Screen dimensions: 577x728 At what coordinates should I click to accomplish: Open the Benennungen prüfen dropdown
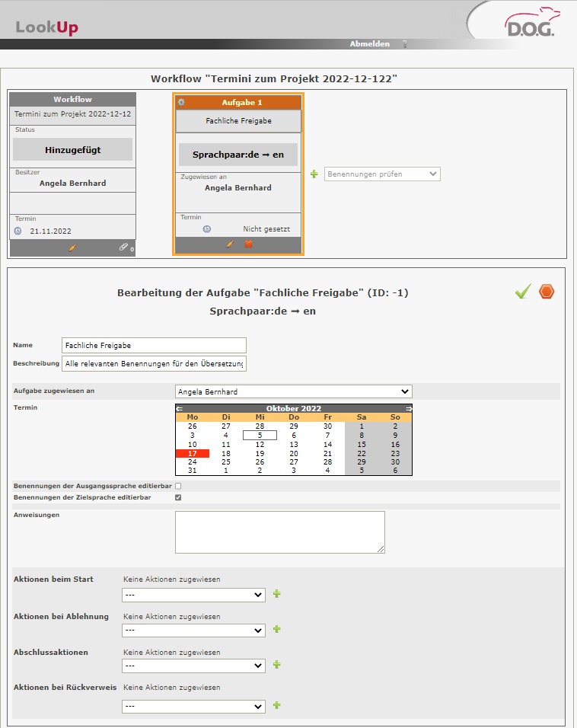(x=382, y=174)
